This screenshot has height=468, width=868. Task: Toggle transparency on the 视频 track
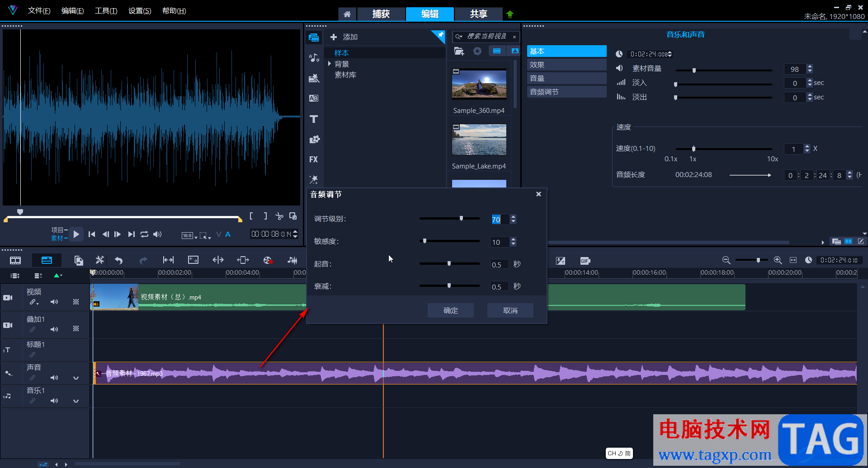click(x=76, y=302)
